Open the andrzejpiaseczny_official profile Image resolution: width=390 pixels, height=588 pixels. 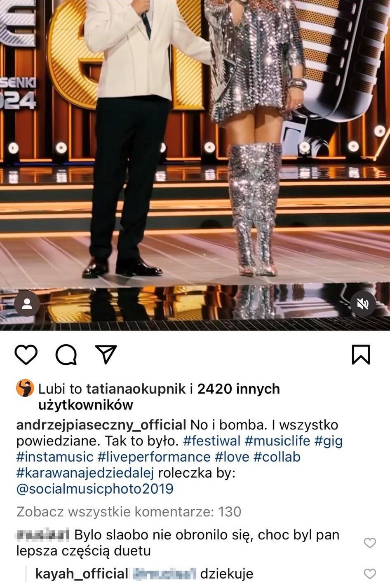[101, 425]
